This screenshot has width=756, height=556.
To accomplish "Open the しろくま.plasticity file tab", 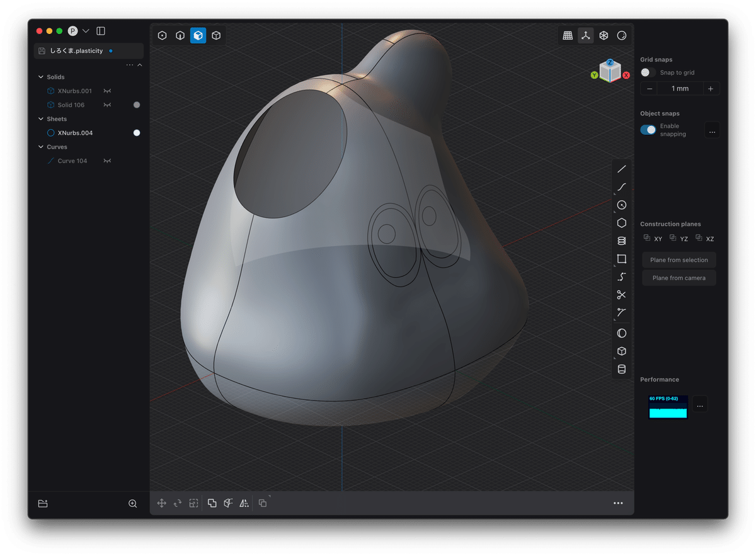I will (x=89, y=51).
